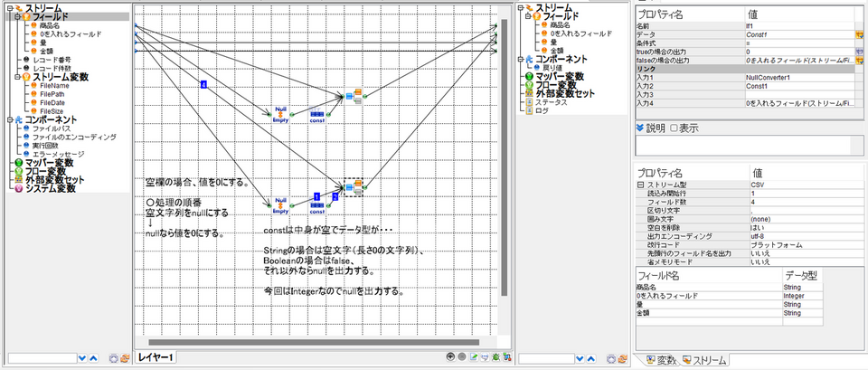The width and height of the screenshot is (868, 370).
Task: Collapse ストリーム変数 node in left tree
Action: [17, 77]
